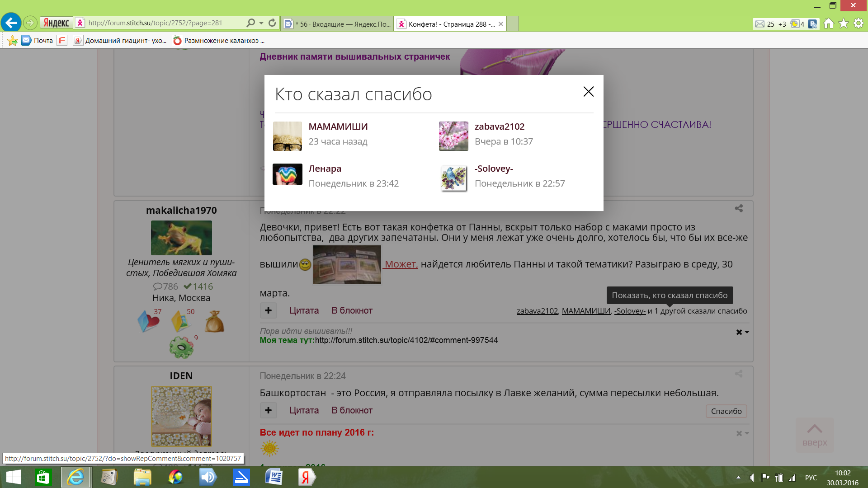
Task: Click the browser back arrow button
Action: tap(11, 23)
